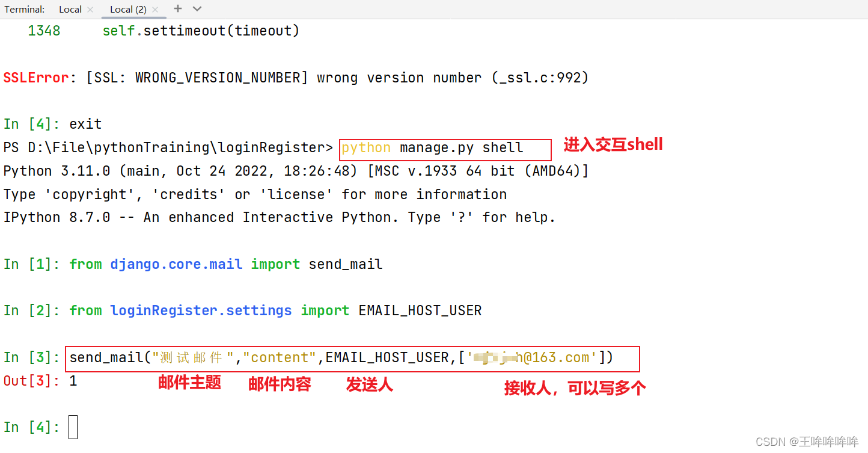Open the terminal sessions dropdown arrow
This screenshot has width=868, height=453.
[197, 9]
